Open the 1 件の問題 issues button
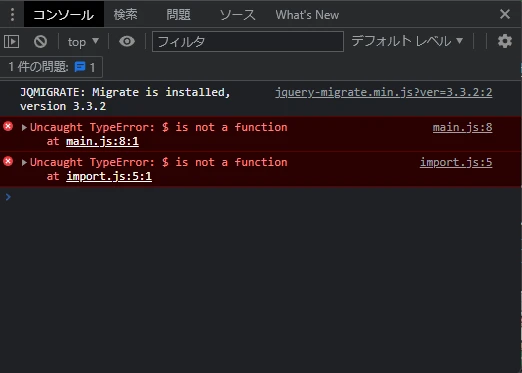The width and height of the screenshot is (522, 373). (51, 67)
